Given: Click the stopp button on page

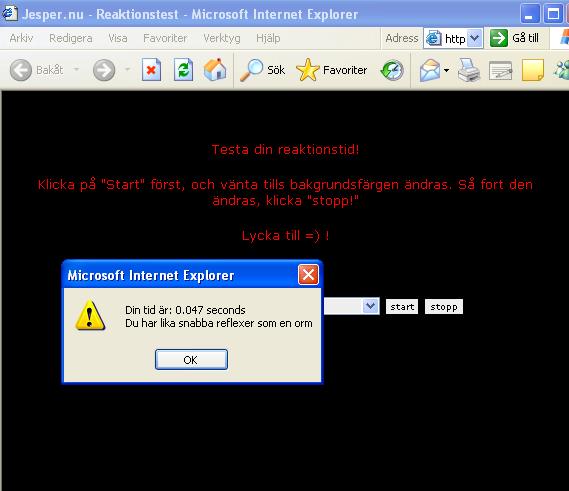Looking at the screenshot, I should point(444,307).
